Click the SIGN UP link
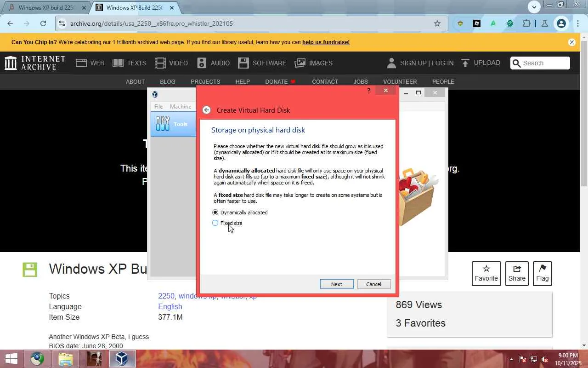This screenshot has width=588, height=368. pos(413,63)
